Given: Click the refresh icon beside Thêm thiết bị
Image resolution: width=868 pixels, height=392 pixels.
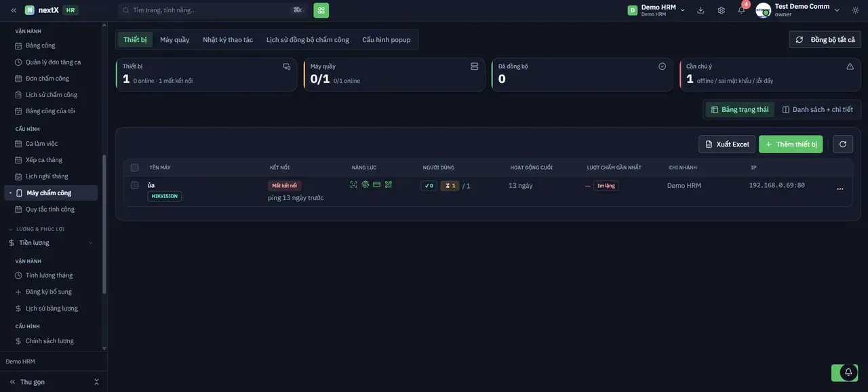Looking at the screenshot, I should coord(843,144).
